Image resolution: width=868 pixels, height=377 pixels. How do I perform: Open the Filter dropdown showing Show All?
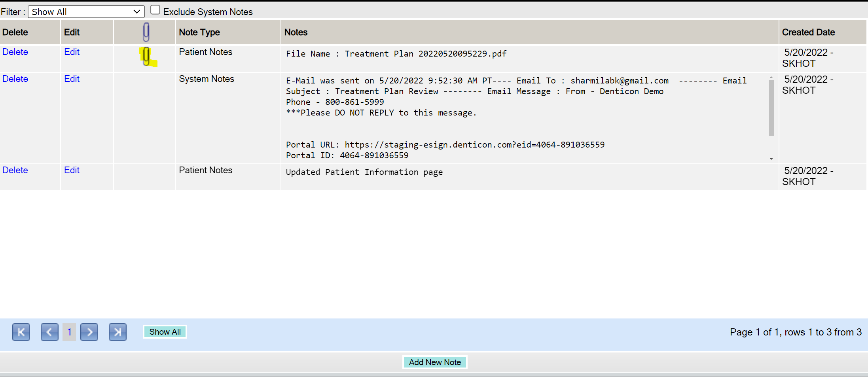[86, 12]
